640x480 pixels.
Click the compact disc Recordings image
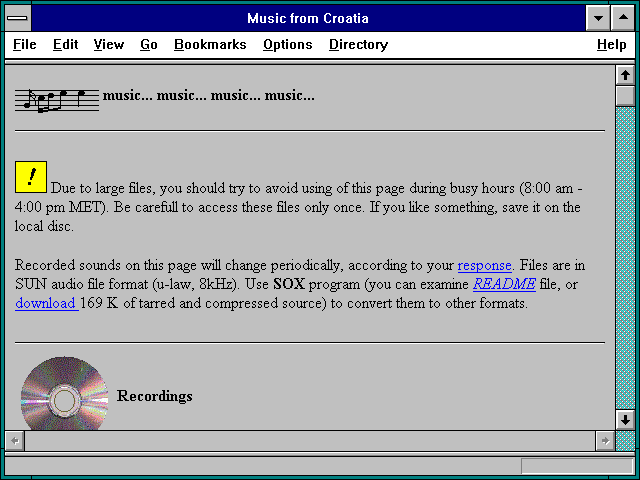tap(64, 393)
